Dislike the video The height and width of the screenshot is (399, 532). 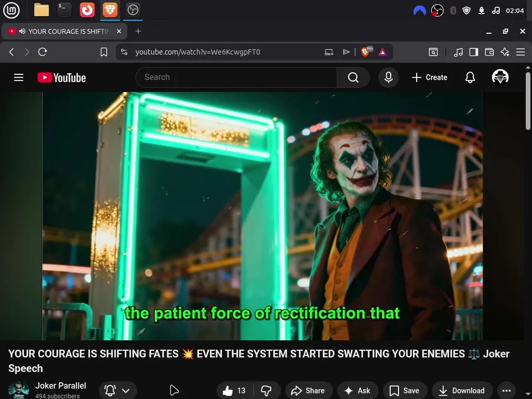coord(267,391)
